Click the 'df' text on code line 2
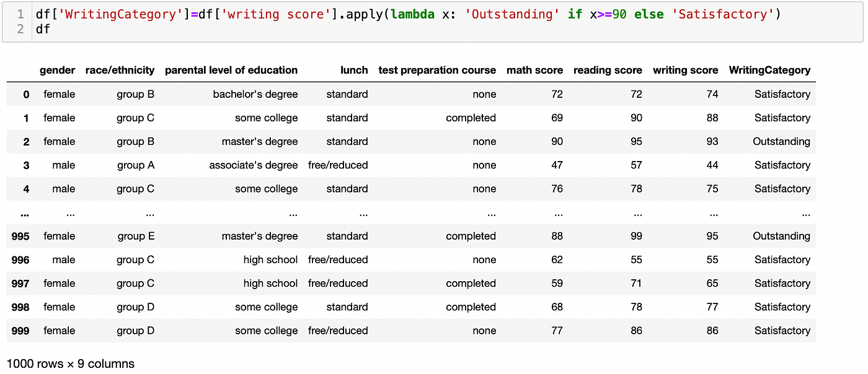This screenshot has width=868, height=374. (43, 28)
